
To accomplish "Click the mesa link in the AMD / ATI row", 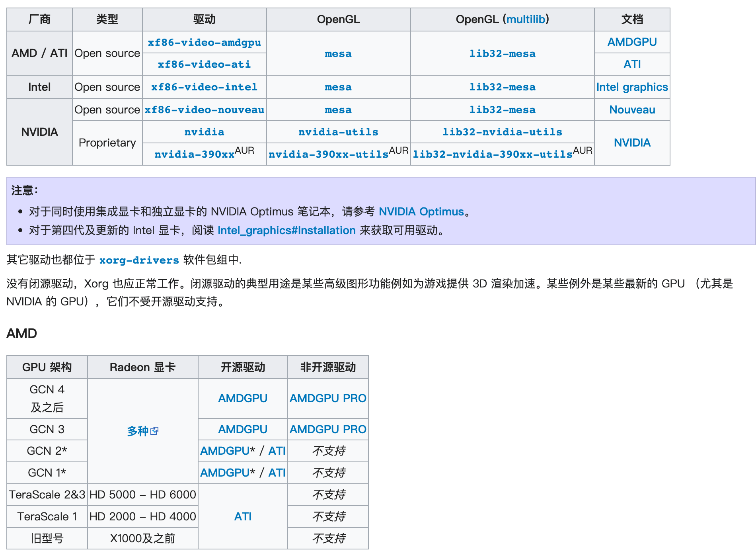I will click(x=338, y=53).
